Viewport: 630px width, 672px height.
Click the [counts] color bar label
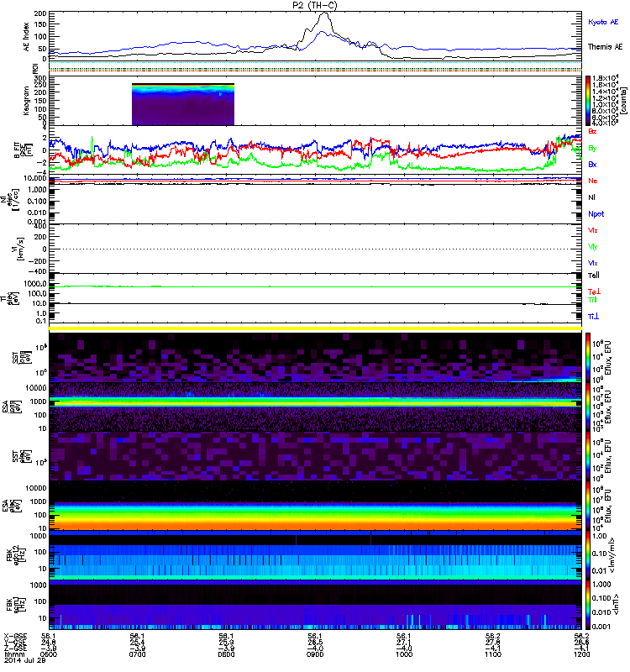click(x=622, y=100)
